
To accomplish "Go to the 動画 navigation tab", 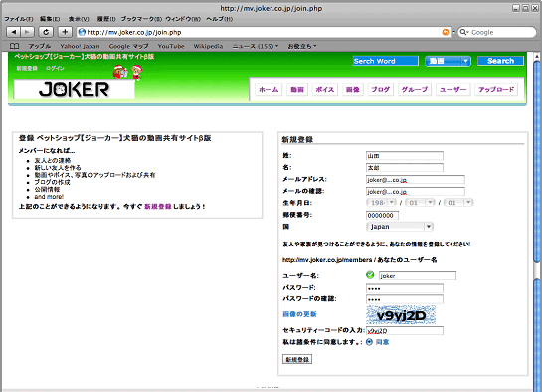I will [x=297, y=90].
